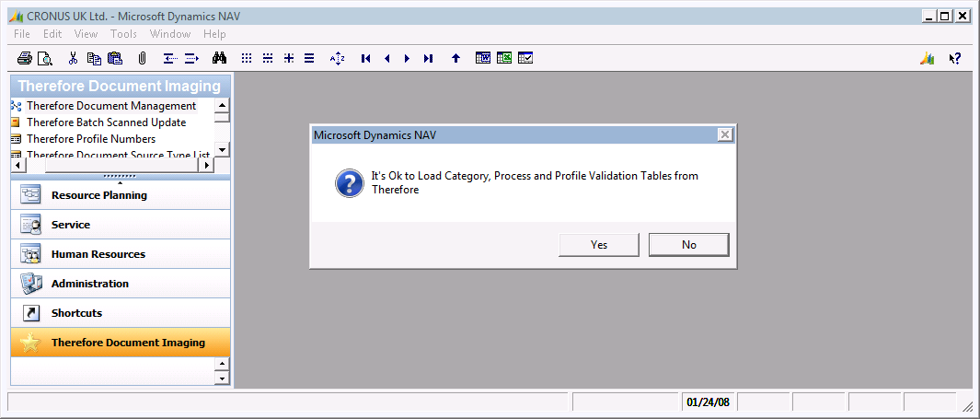This screenshot has height=419, width=980.
Task: Select Therefore Batch Scanned Update item
Action: (106, 122)
